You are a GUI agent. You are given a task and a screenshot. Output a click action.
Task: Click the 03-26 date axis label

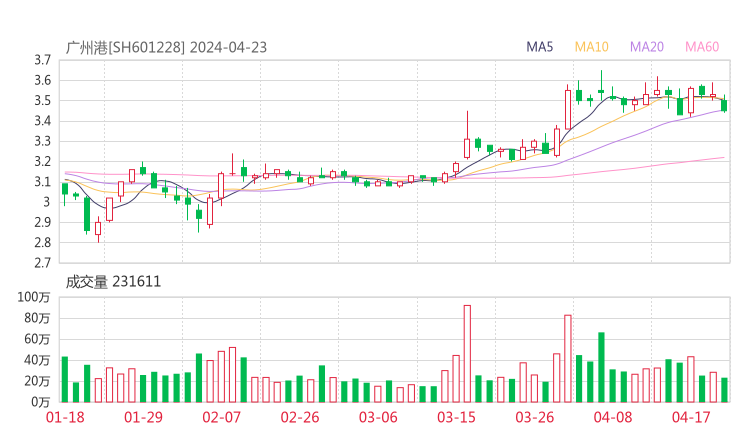(534, 417)
